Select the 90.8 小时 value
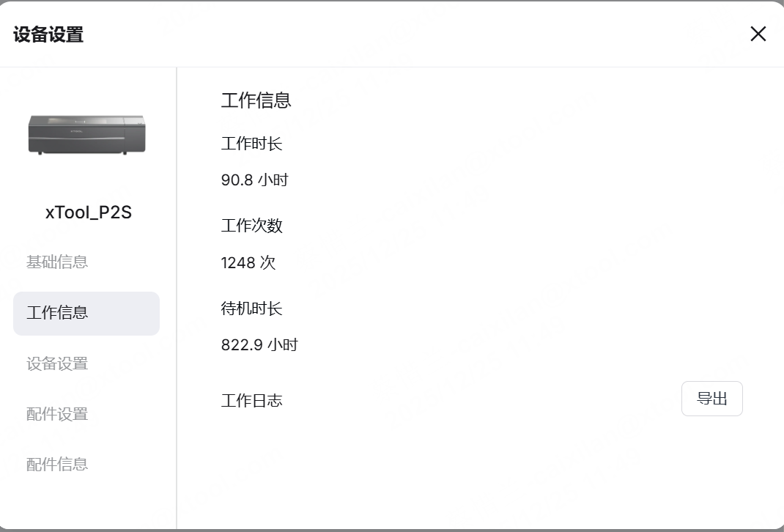 point(254,180)
